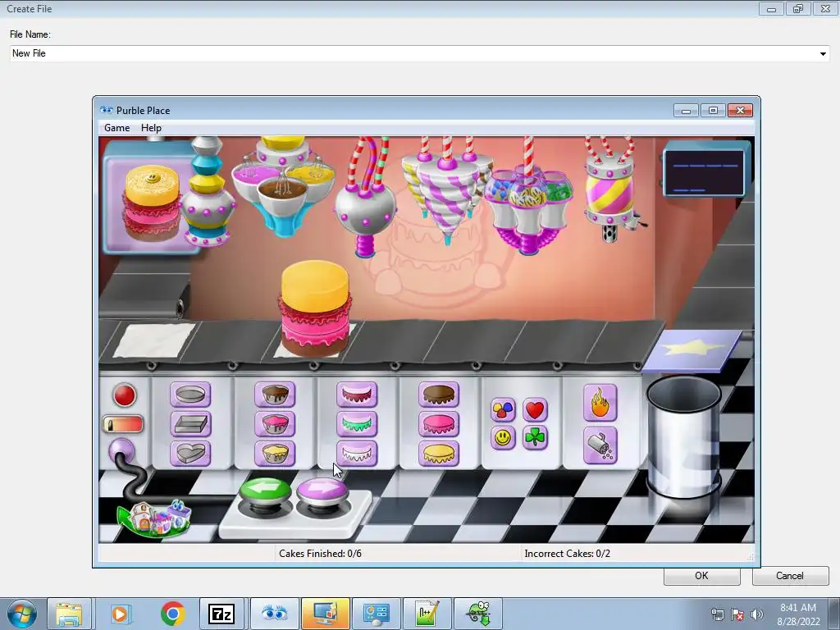Add the green clover decoration
840x630 pixels.
[x=535, y=438]
